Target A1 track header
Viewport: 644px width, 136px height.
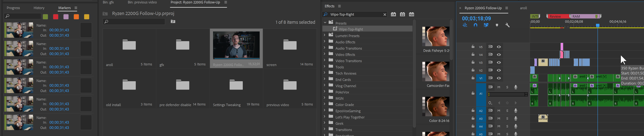(481, 94)
